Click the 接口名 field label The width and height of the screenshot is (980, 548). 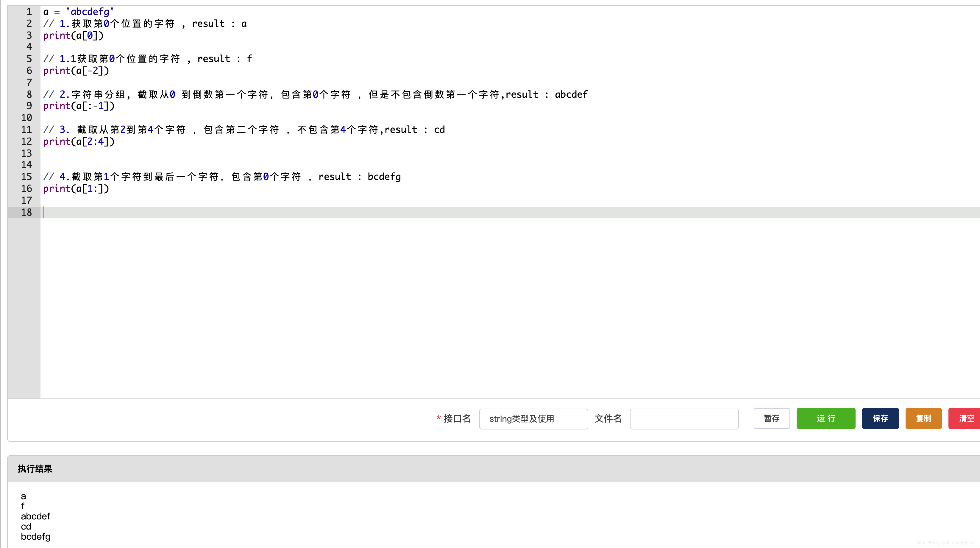point(457,419)
